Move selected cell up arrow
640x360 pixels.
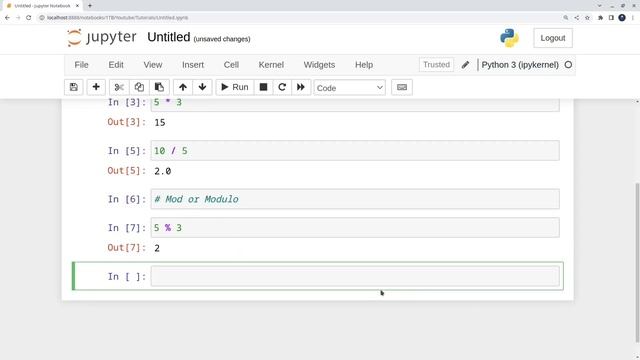[183, 87]
